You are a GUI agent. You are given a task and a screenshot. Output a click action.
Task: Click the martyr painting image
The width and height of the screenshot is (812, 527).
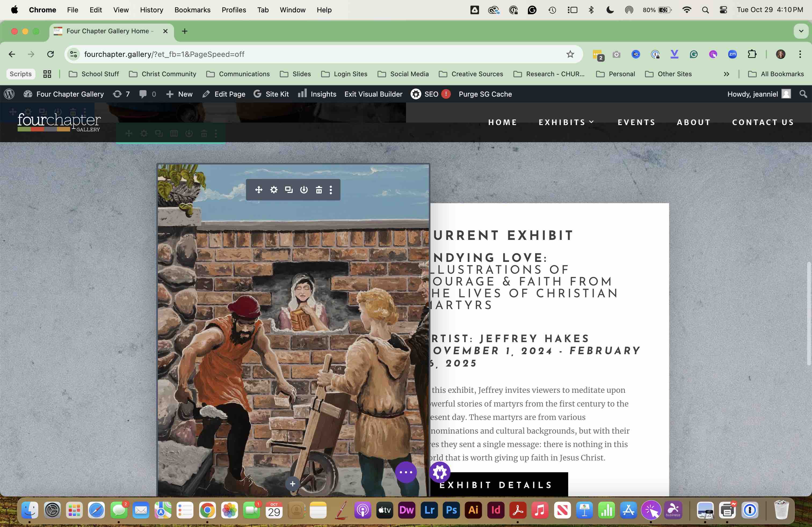(293, 330)
